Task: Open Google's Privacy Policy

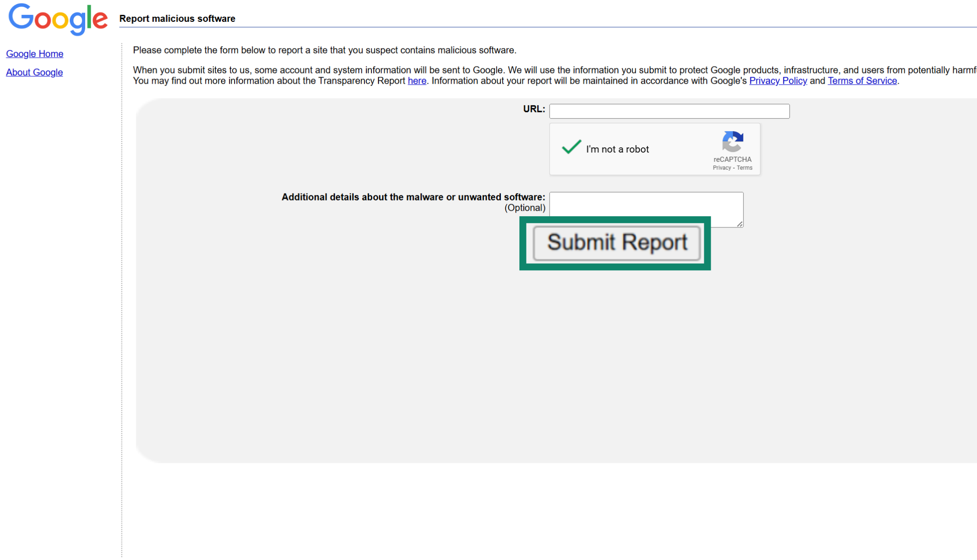Action: coord(778,81)
